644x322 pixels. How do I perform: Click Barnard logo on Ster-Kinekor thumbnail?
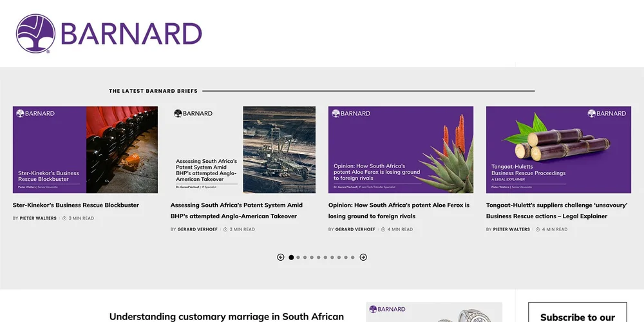tap(35, 113)
